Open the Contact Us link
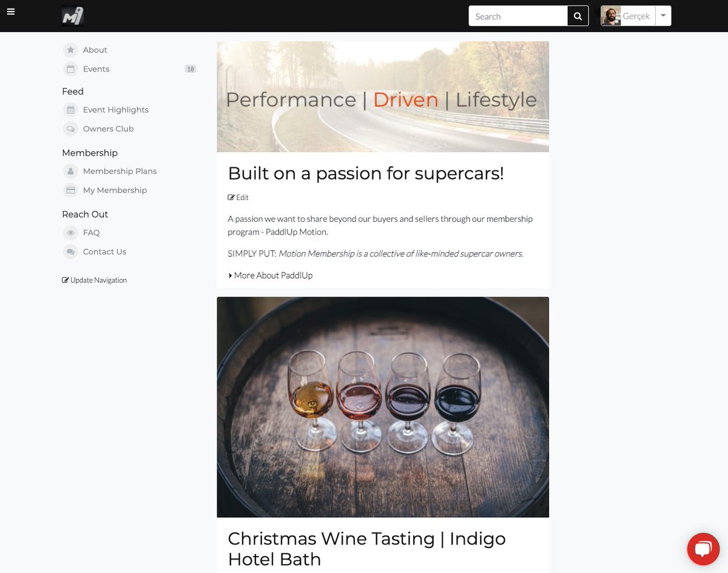The width and height of the screenshot is (728, 573). point(105,252)
